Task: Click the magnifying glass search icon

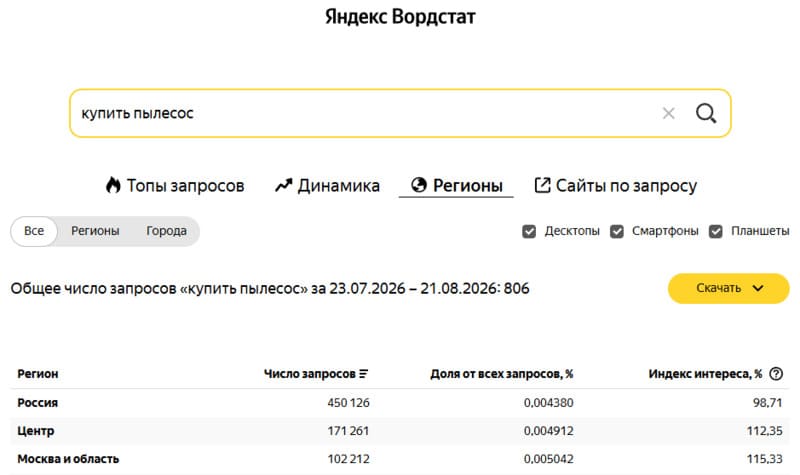Action: point(706,113)
